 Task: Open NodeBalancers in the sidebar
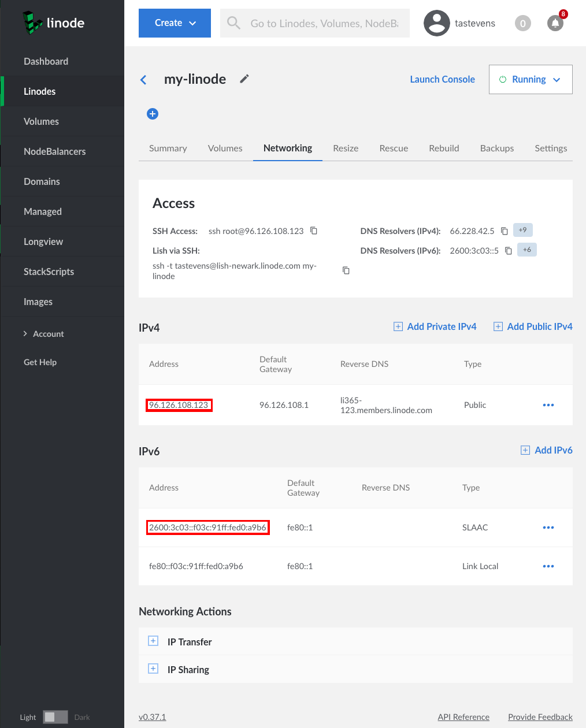tap(55, 151)
